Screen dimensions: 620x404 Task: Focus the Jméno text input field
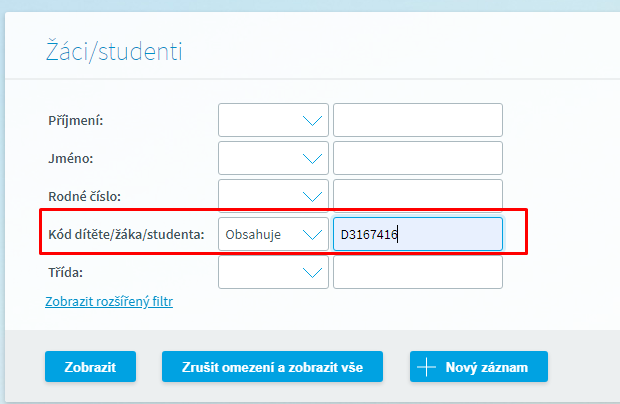(417, 158)
